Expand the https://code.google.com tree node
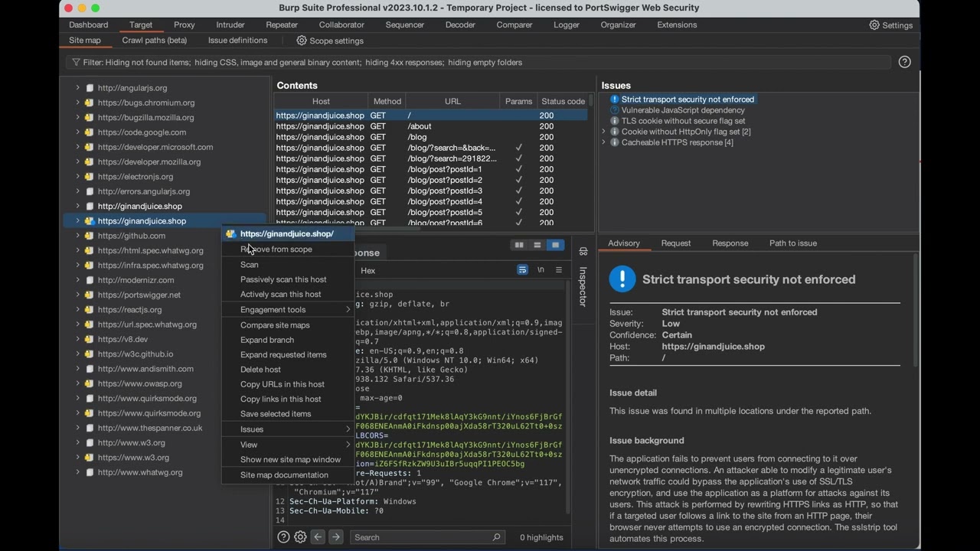The height and width of the screenshot is (551, 980). tap(77, 132)
